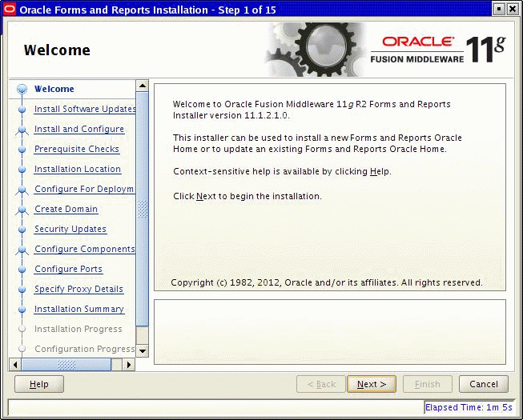Screen dimensions: 523x420
Task: Open the Installation Summary step link
Action: pyautogui.click(x=79, y=309)
